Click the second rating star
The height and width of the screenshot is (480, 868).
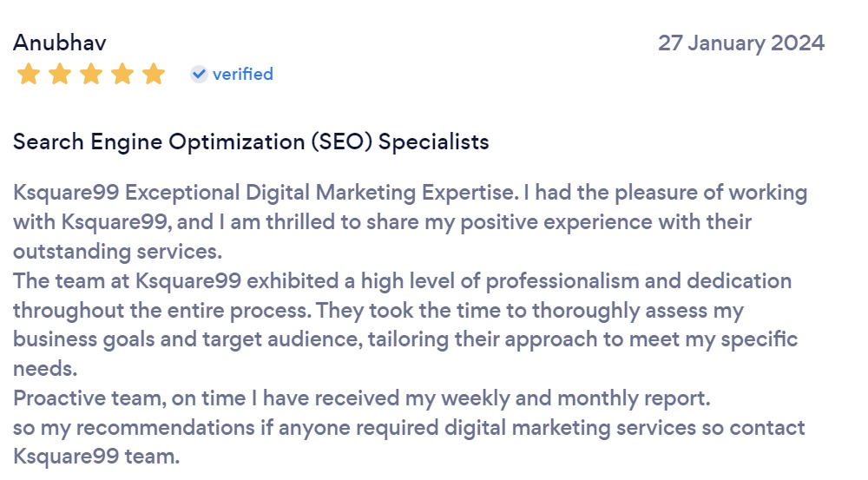click(60, 75)
